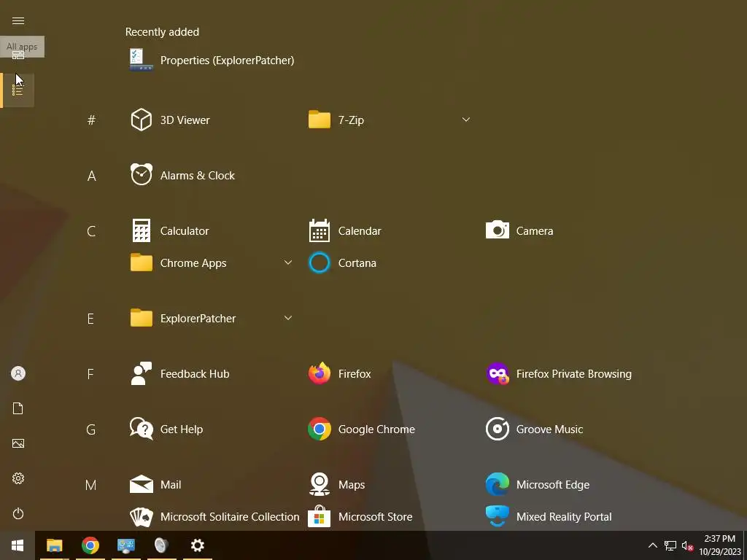Open Pictures from the Start sidebar

coord(18,443)
